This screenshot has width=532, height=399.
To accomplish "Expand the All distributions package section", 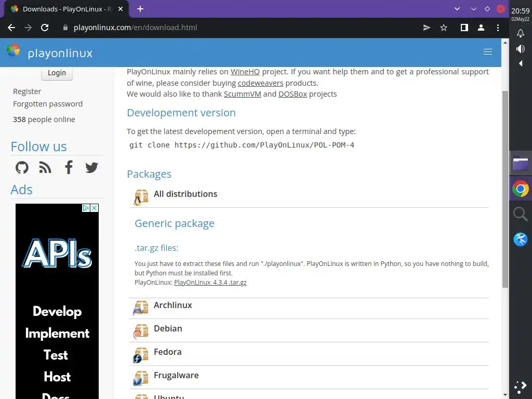I will tap(309, 197).
